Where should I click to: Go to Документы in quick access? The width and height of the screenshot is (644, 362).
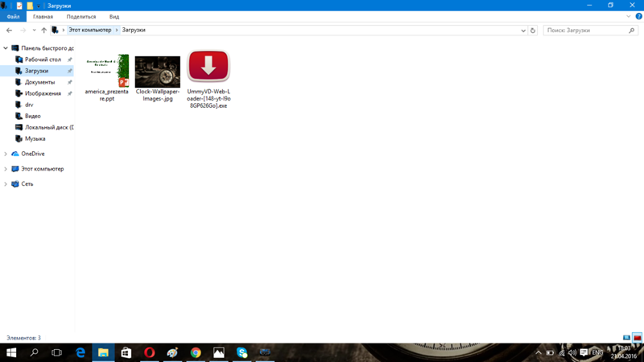pyautogui.click(x=39, y=82)
